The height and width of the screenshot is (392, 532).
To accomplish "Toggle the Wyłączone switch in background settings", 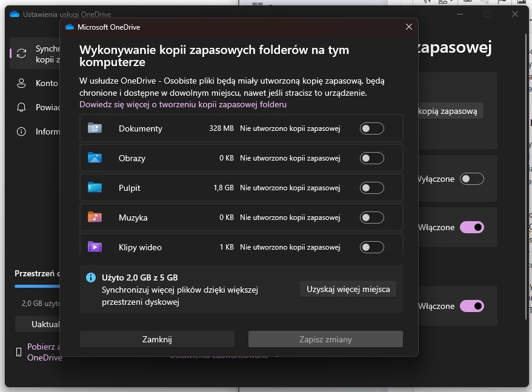I will pyautogui.click(x=472, y=179).
